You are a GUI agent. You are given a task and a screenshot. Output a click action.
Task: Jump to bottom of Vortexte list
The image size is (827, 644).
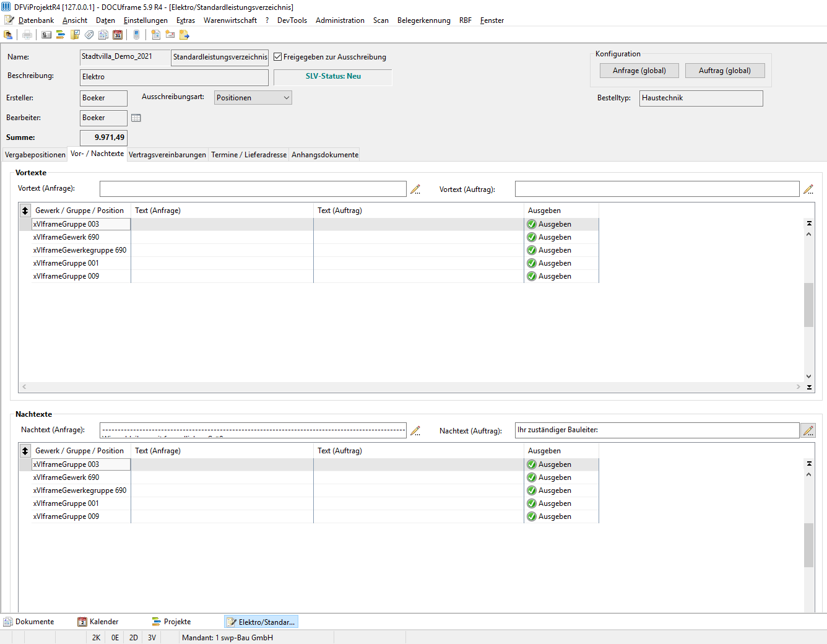[x=809, y=387]
